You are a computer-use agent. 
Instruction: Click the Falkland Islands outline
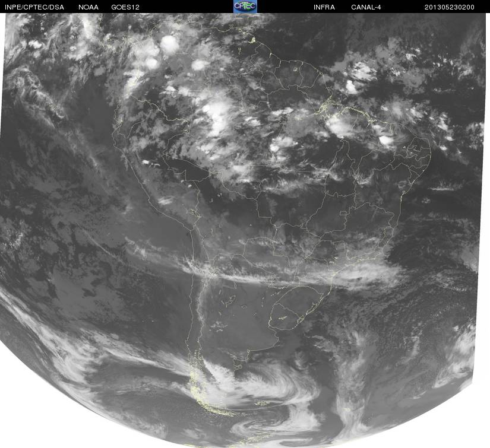point(262,403)
